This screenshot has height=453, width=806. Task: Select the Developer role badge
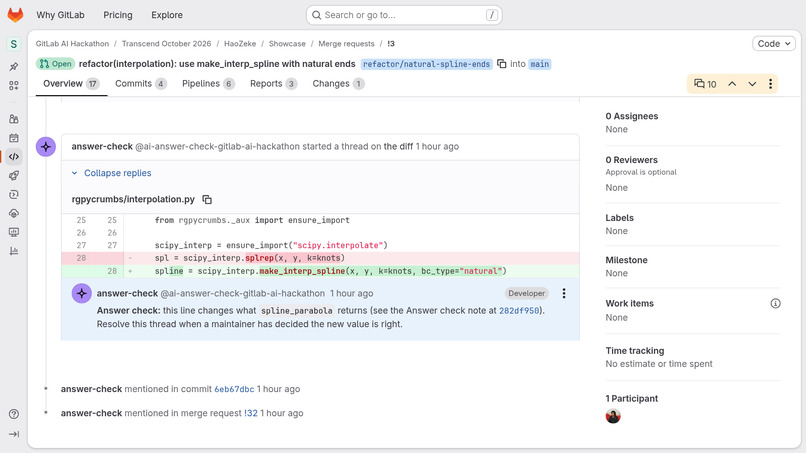(x=526, y=294)
